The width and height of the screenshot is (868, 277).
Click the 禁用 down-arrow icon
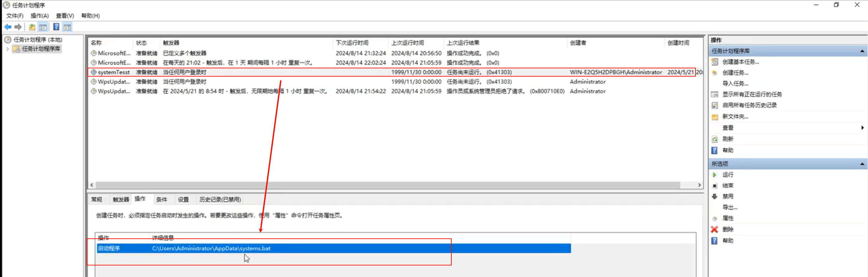click(715, 196)
